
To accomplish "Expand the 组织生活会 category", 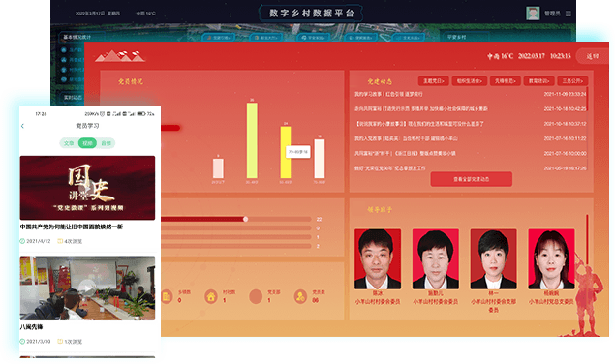I will point(470,81).
